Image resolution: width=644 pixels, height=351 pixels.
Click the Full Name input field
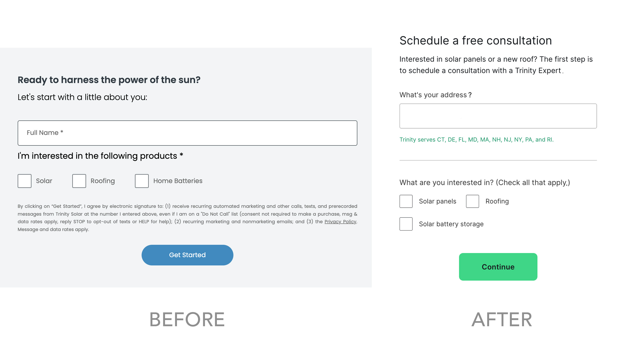pos(188,133)
